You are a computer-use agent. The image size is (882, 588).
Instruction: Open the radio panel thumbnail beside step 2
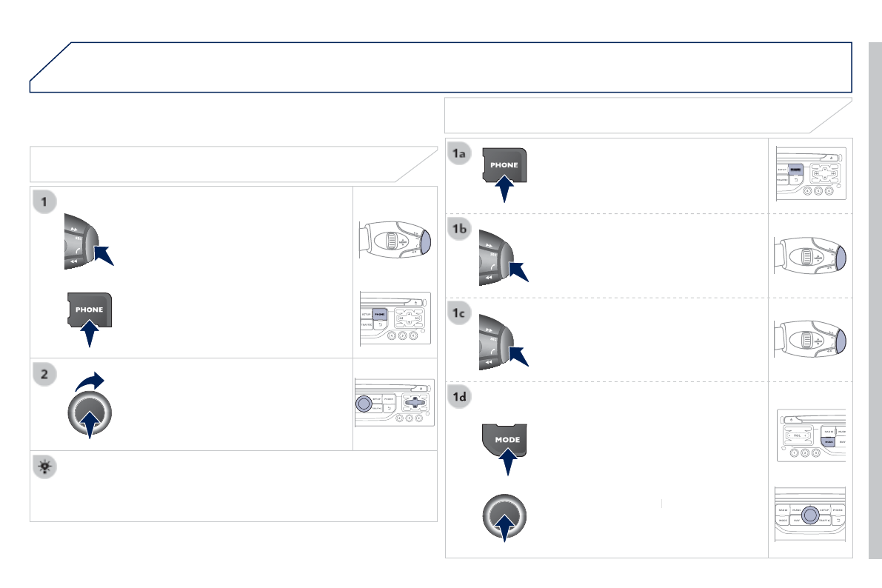point(394,402)
